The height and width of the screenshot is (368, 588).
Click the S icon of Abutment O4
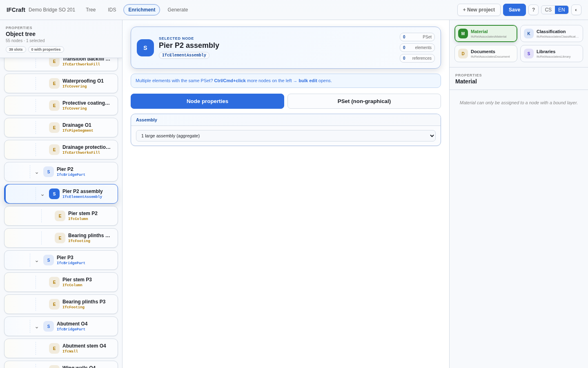click(49, 326)
